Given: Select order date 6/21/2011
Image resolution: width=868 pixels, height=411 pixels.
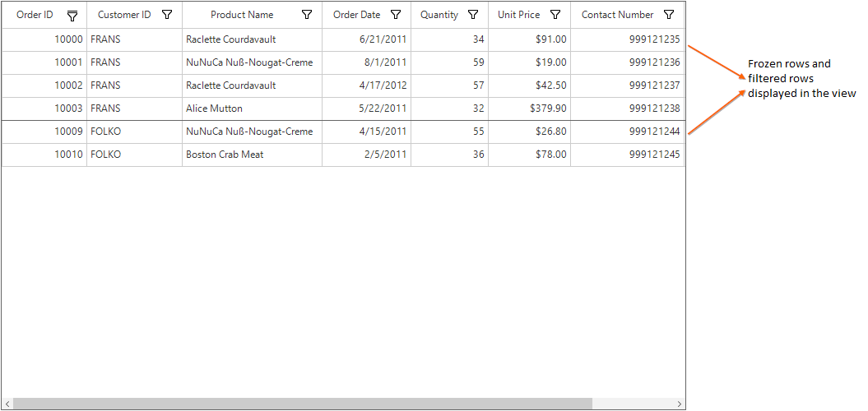Looking at the screenshot, I should pyautogui.click(x=366, y=39).
